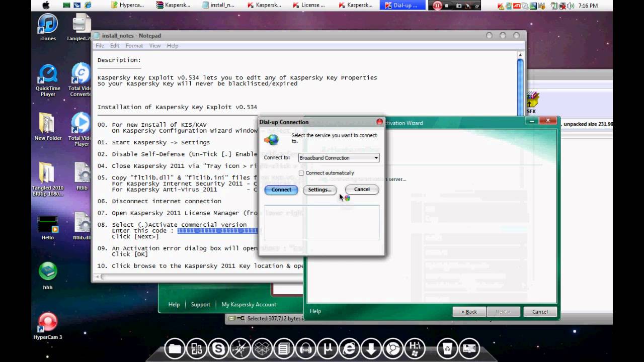Screen dimensions: 644x362
Task: Open the Connect to dropdown
Action: tap(339, 158)
